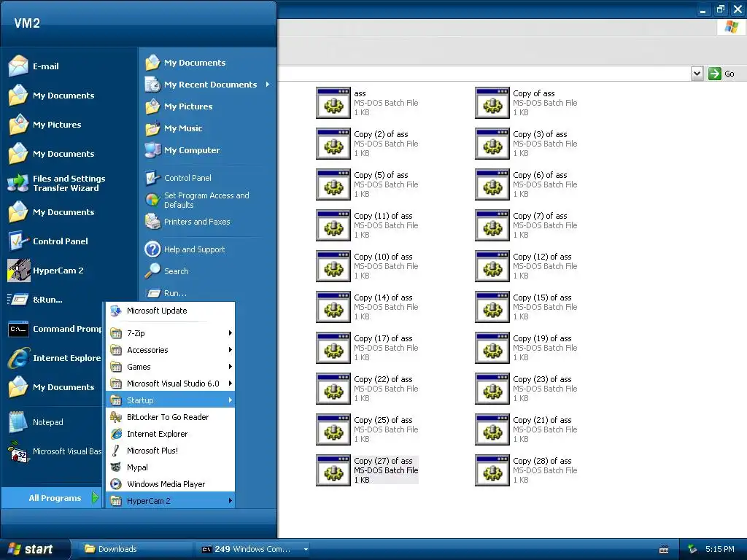
Task: Click the tray icon next to the clock
Action: click(693, 550)
